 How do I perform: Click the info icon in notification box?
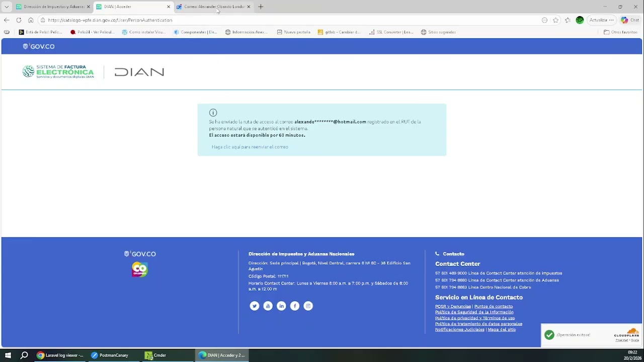[213, 113]
